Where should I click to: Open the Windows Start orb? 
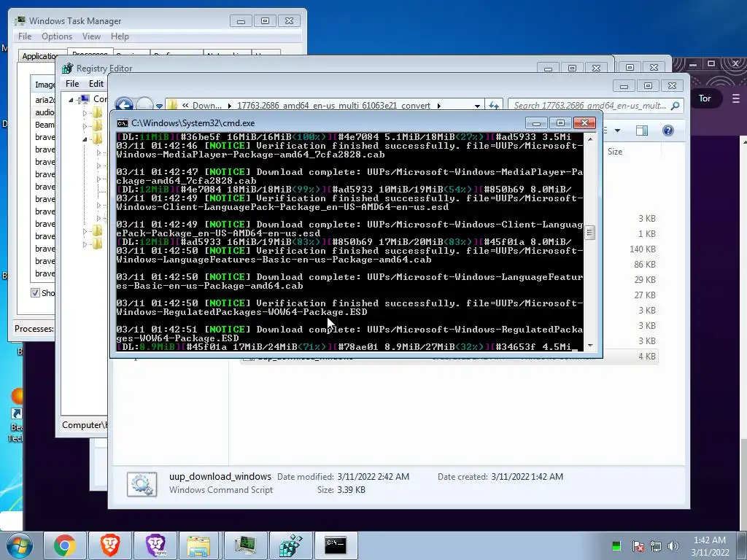pos(19,545)
